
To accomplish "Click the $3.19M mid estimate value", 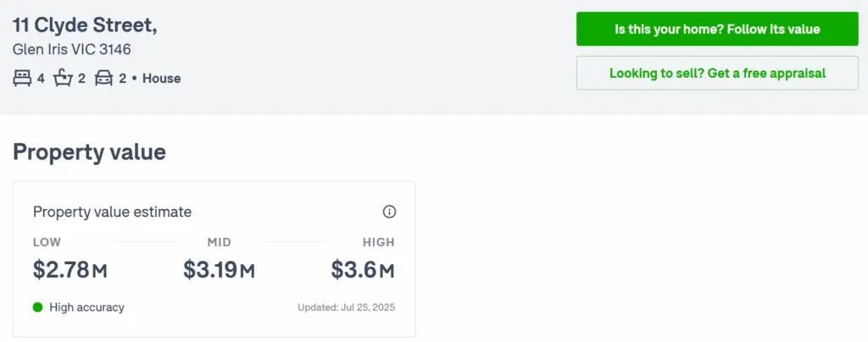I will click(220, 270).
